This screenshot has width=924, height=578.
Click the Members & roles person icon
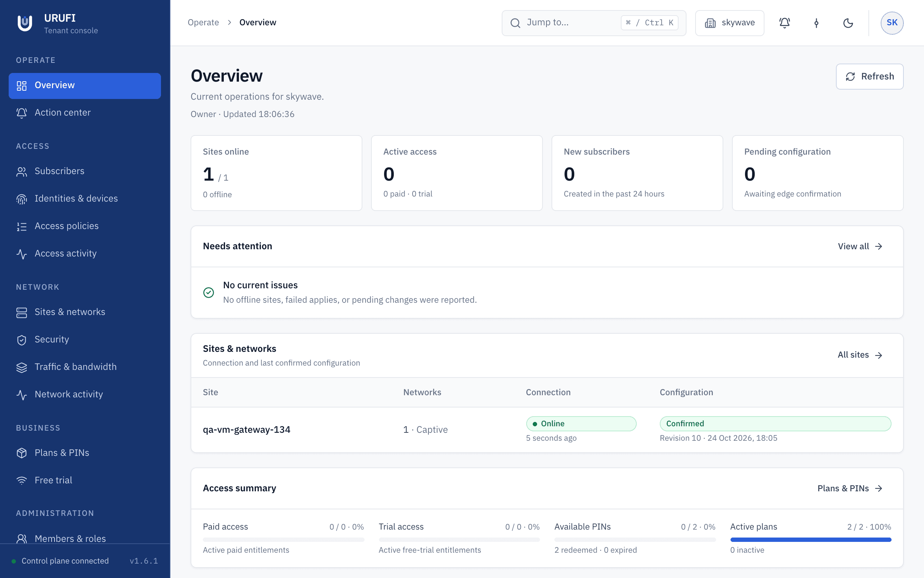22,539
